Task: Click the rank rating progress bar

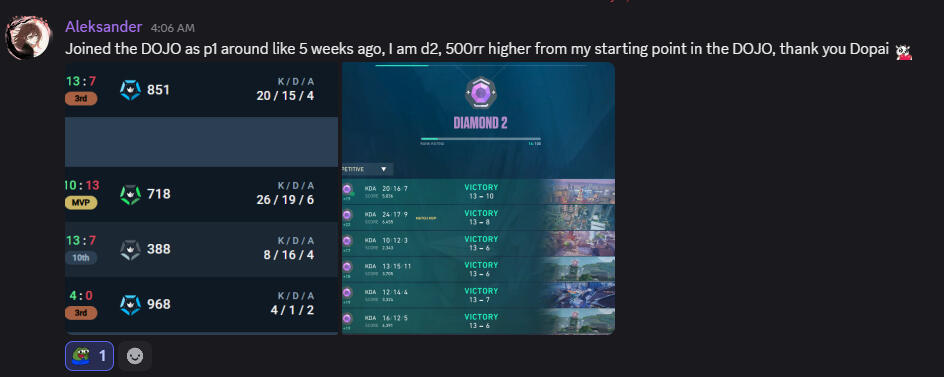Action: pyautogui.click(x=480, y=139)
